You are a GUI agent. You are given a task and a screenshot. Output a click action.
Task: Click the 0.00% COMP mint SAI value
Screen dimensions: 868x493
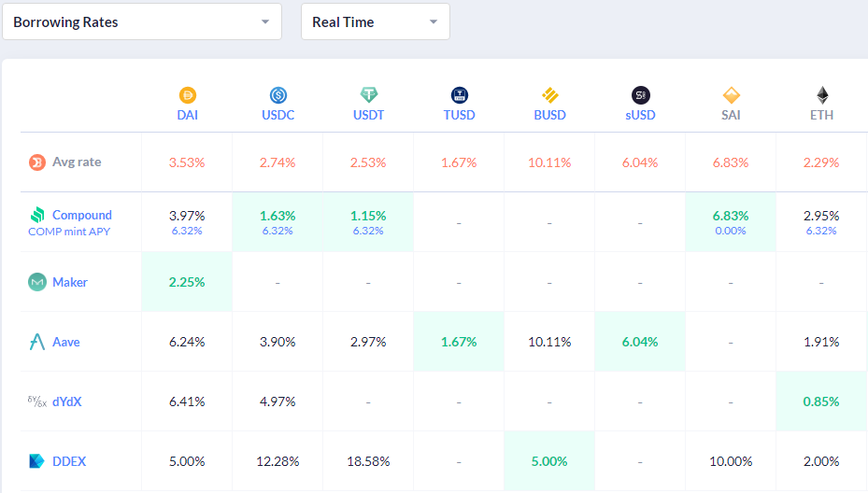pos(731,231)
